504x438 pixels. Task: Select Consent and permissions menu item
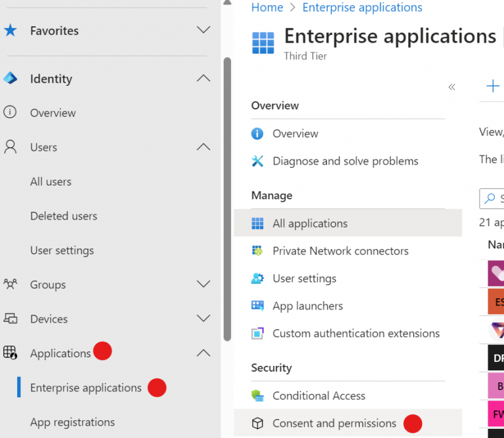334,424
